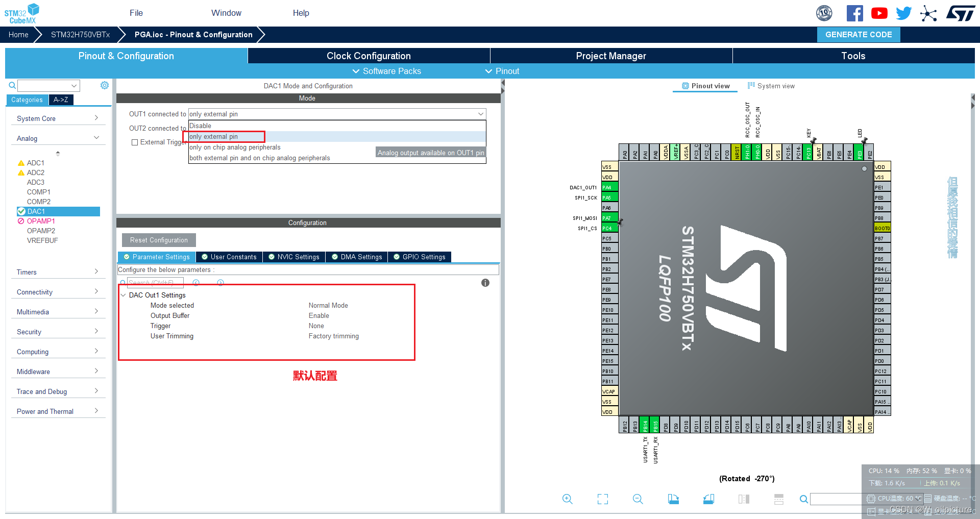Expand the System Core category
The height and width of the screenshot is (519, 980).
coord(58,118)
